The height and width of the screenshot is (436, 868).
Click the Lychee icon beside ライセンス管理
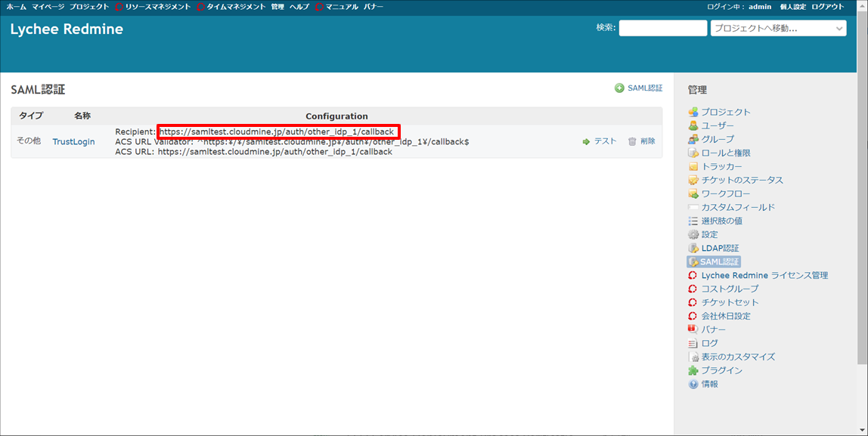693,275
